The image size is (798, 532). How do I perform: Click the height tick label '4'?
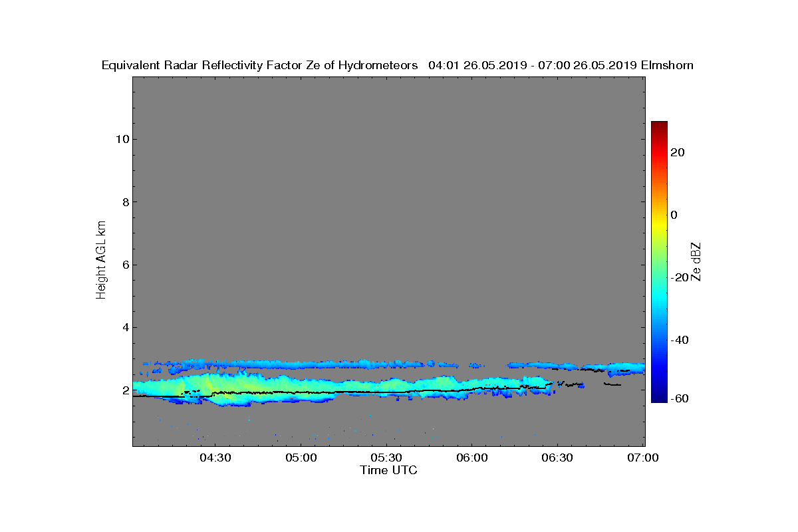124,327
